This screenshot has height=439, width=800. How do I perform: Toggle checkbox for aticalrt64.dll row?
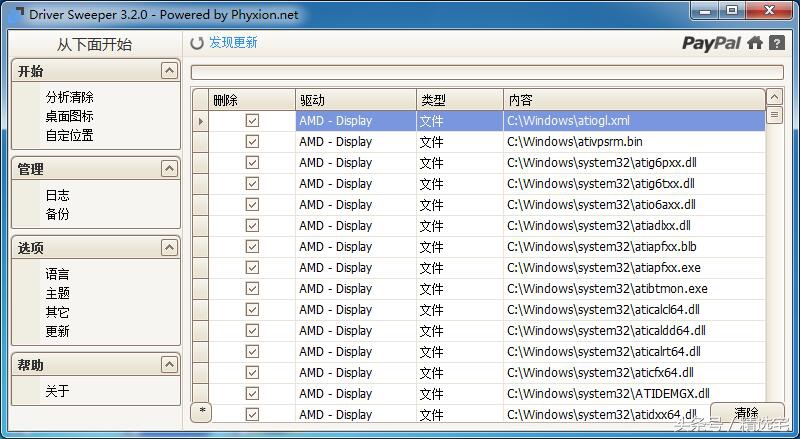click(252, 351)
